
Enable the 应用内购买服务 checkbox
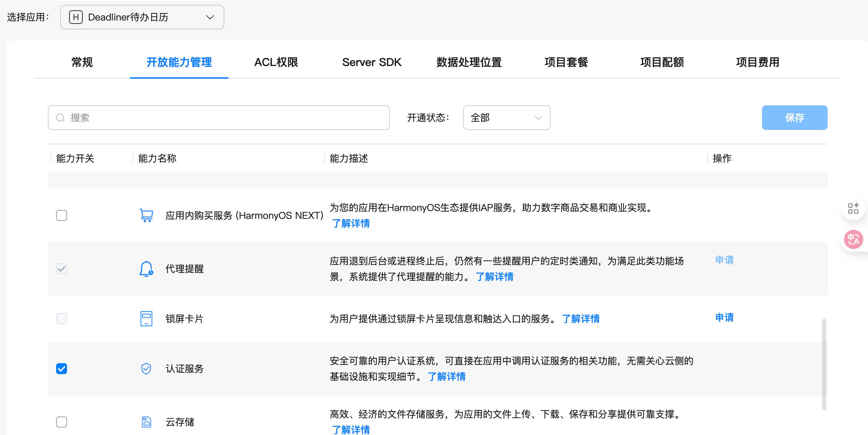pyautogui.click(x=62, y=215)
